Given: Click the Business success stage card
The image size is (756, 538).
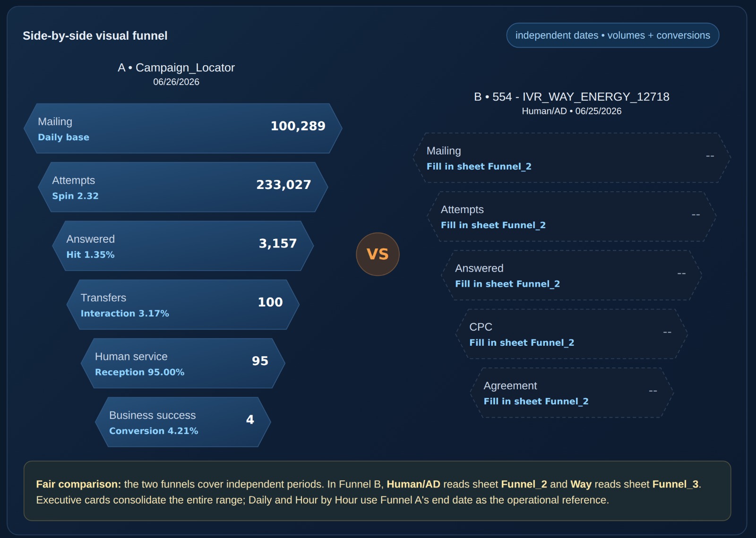Looking at the screenshot, I should 183,422.
